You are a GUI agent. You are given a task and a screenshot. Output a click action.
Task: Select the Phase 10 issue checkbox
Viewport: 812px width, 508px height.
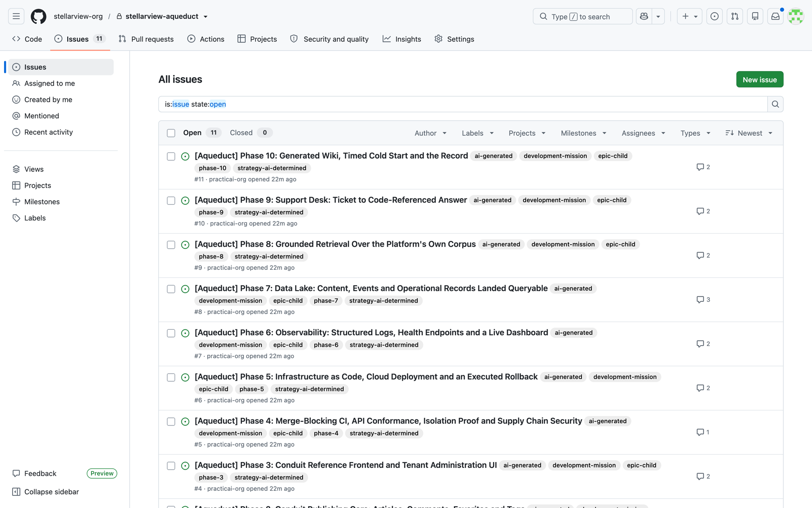pos(171,157)
